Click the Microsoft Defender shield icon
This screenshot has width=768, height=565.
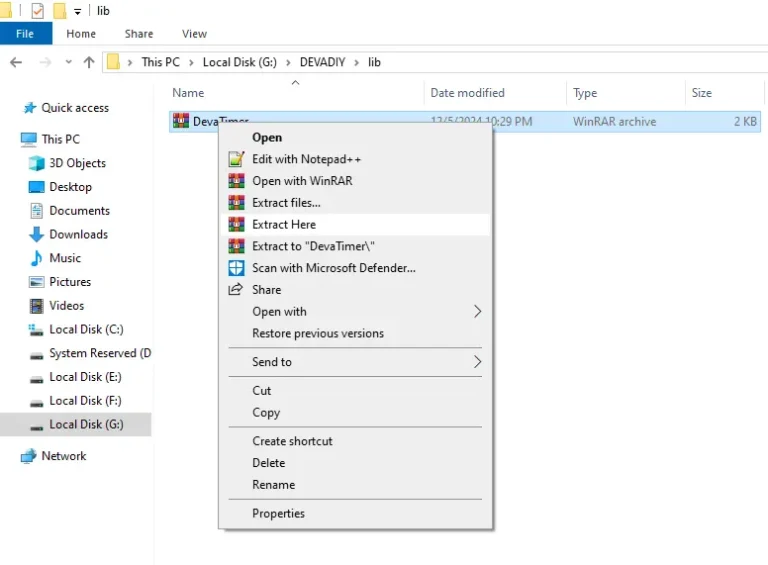(236, 268)
